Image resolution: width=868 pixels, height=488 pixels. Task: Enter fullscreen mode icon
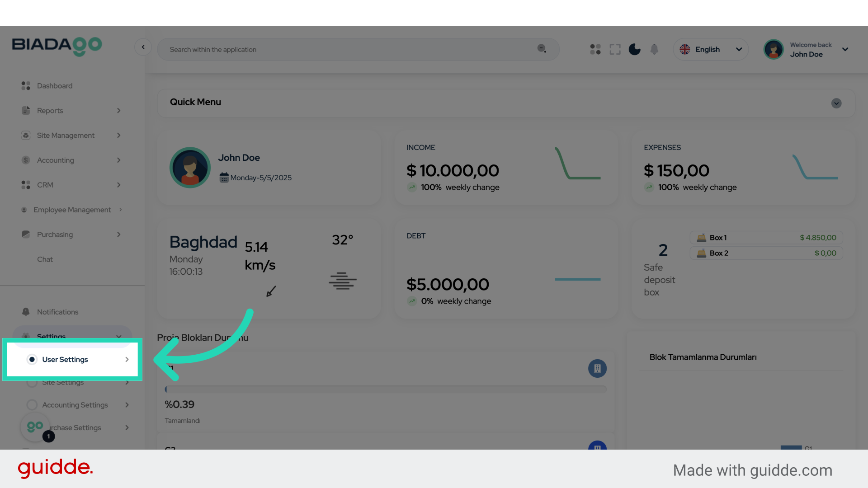click(615, 49)
